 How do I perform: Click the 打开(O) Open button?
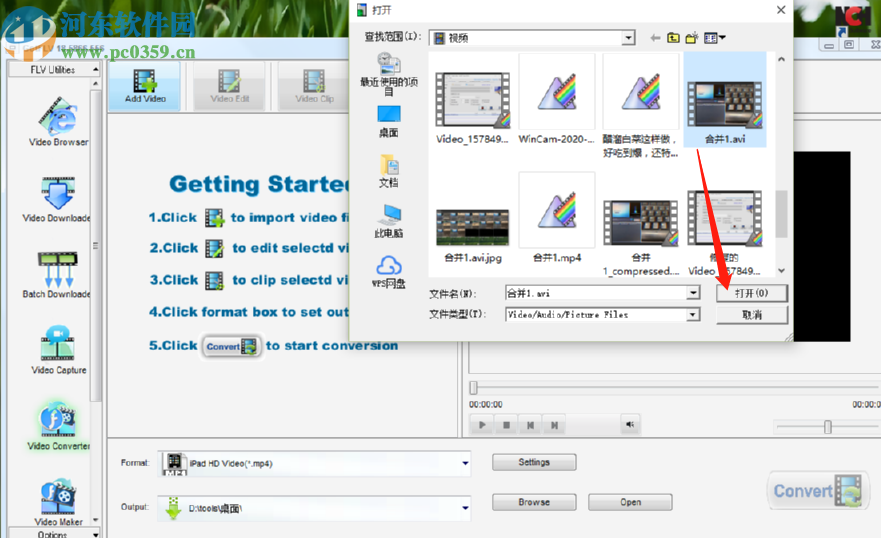point(751,293)
